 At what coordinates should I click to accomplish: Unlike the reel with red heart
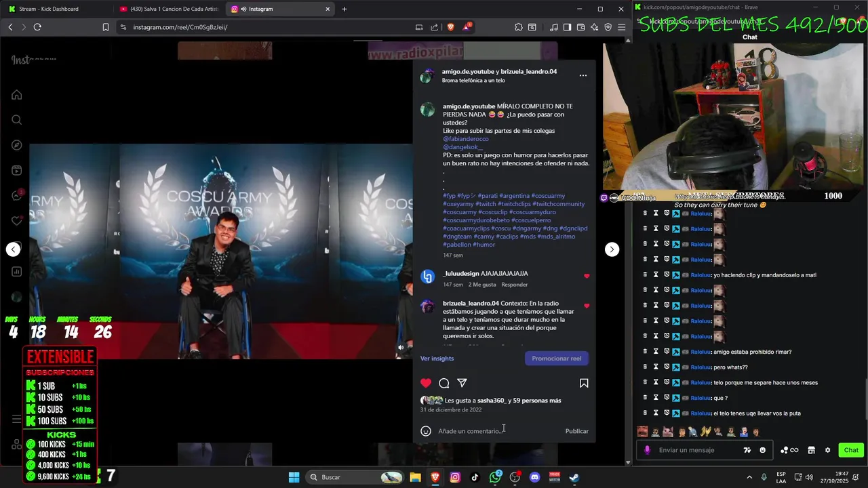click(x=426, y=383)
